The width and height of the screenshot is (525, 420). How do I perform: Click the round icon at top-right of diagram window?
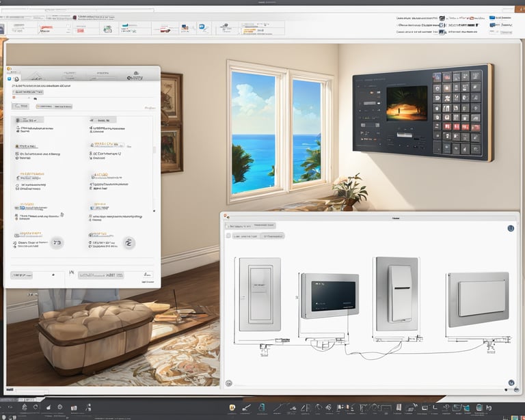pos(511,229)
